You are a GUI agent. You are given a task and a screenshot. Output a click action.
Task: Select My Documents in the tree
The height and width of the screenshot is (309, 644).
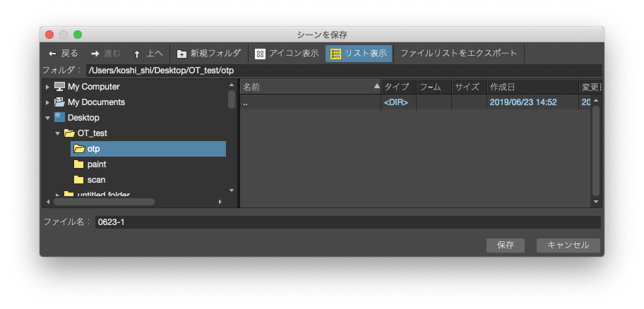(x=96, y=102)
